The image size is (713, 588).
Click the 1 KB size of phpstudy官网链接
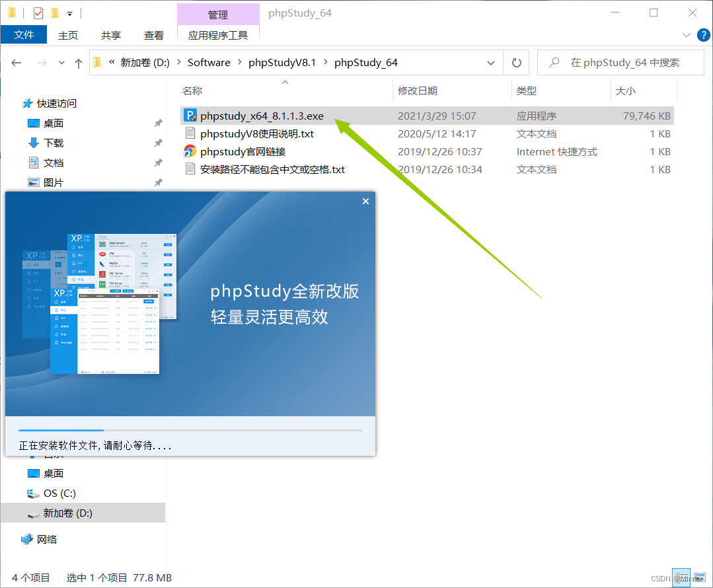click(x=659, y=152)
